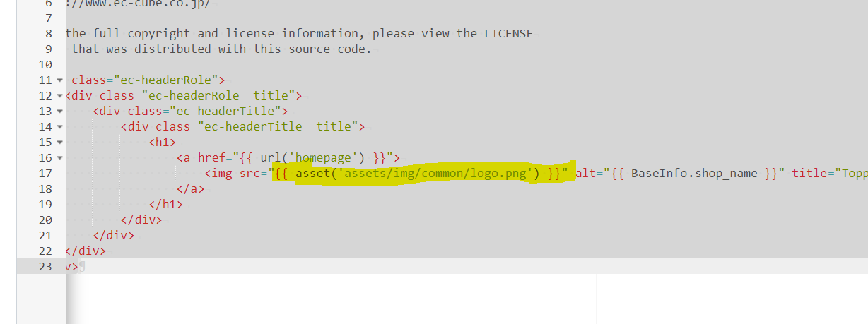Click the closing </a> tag
Image resolution: width=868 pixels, height=324 pixels.
point(191,188)
